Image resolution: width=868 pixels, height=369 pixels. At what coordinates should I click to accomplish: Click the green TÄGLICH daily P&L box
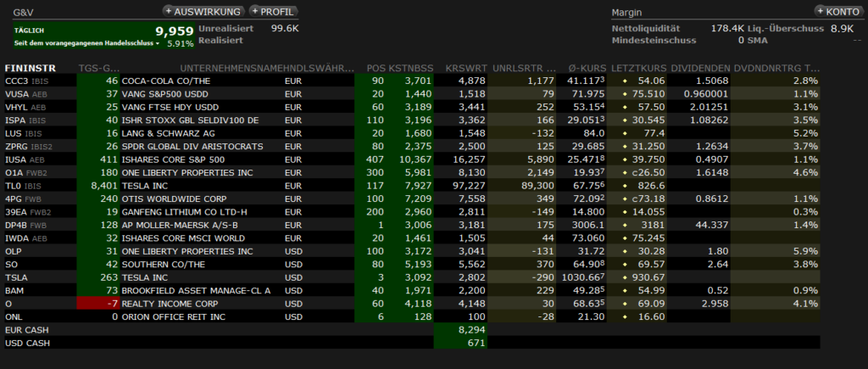tap(97, 35)
